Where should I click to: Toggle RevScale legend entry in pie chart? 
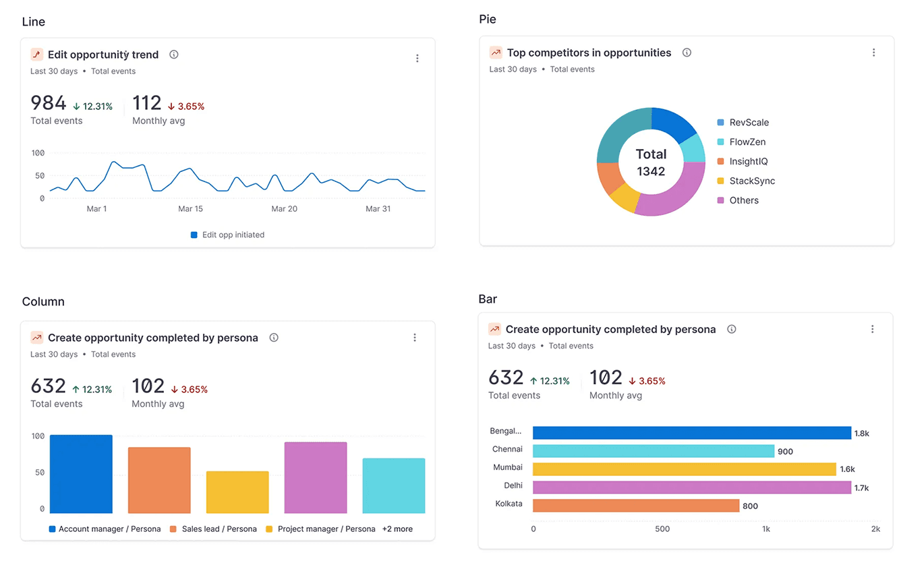pyautogui.click(x=743, y=123)
